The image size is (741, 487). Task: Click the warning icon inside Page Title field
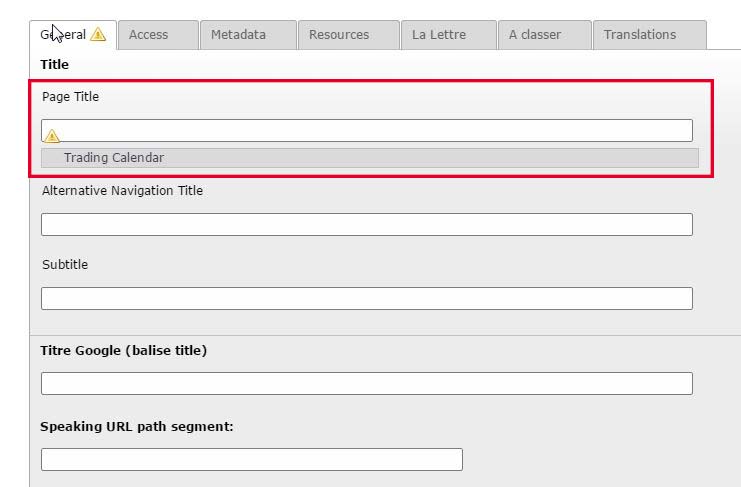(52, 136)
